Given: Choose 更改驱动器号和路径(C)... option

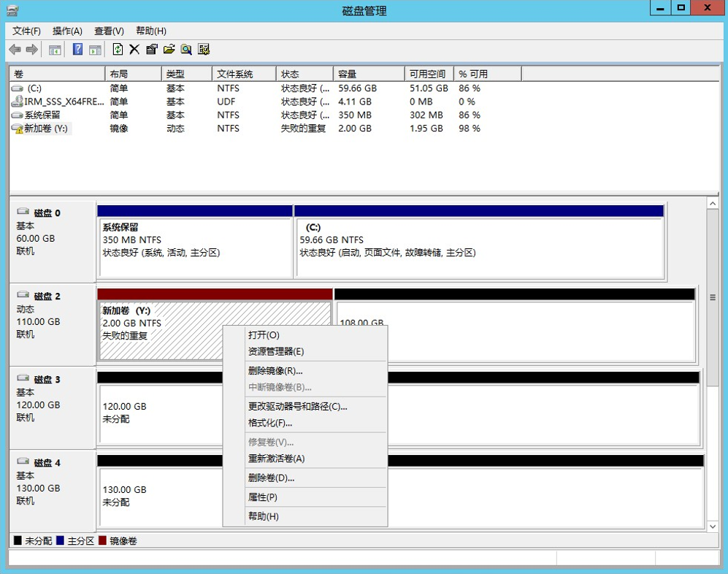Looking at the screenshot, I should 305,406.
